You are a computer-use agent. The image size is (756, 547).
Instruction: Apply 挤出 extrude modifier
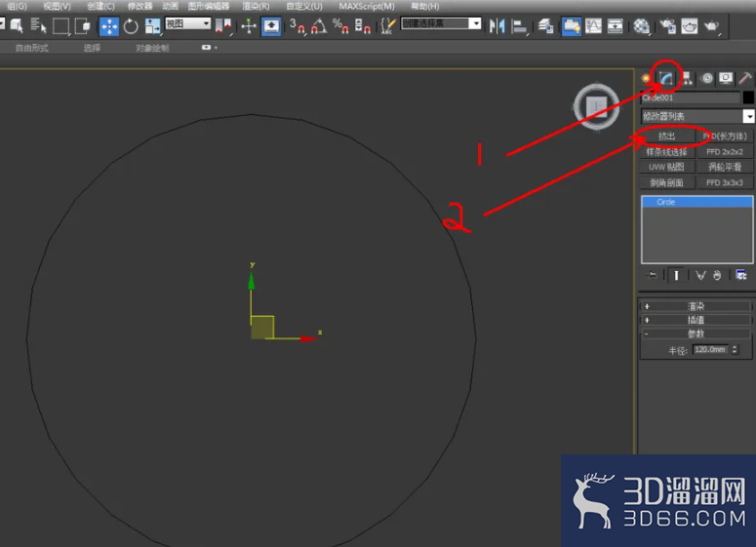667,137
